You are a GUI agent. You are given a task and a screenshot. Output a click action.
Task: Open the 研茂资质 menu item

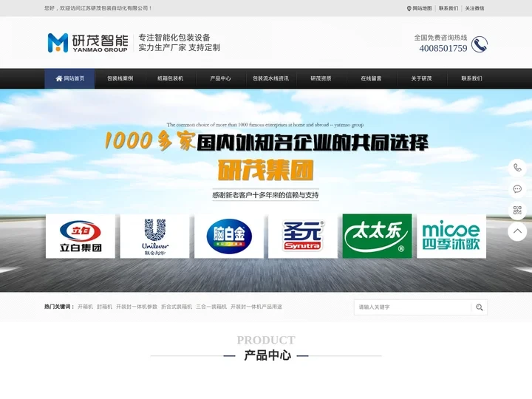tap(321, 78)
